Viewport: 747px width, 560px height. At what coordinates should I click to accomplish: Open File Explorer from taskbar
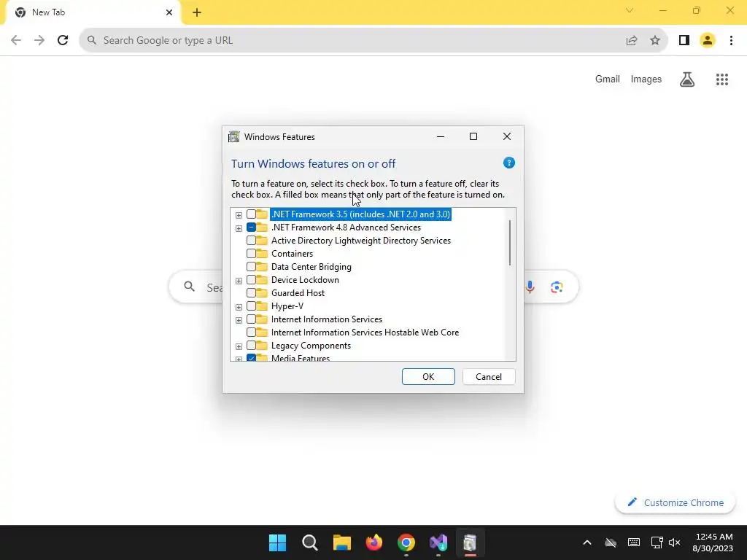341,542
